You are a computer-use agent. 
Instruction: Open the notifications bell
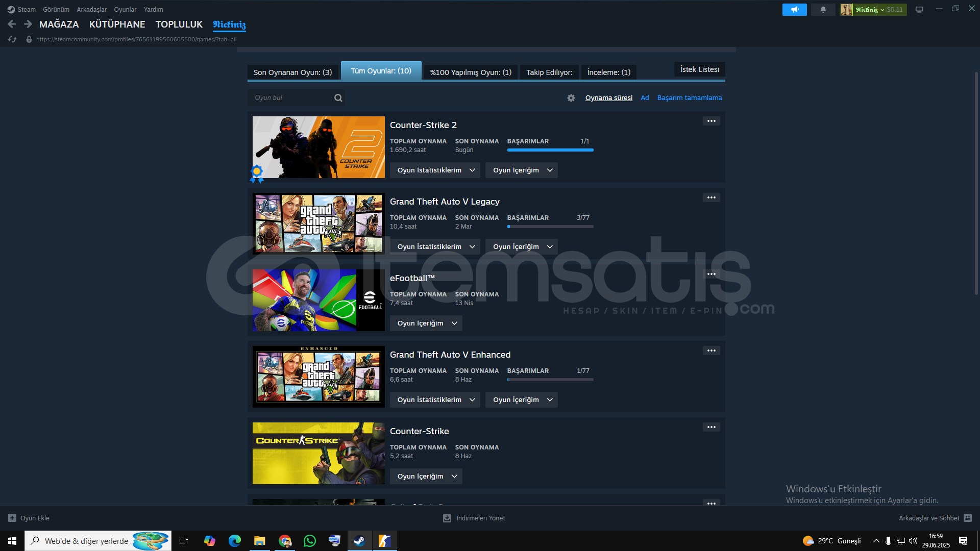tap(823, 10)
